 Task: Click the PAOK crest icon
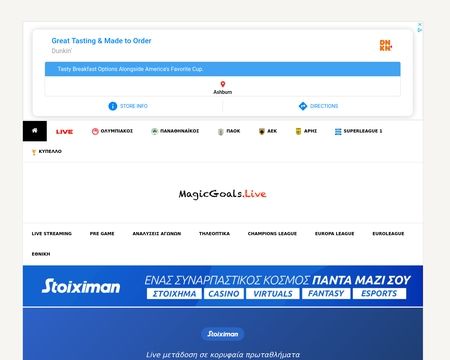[x=220, y=132]
